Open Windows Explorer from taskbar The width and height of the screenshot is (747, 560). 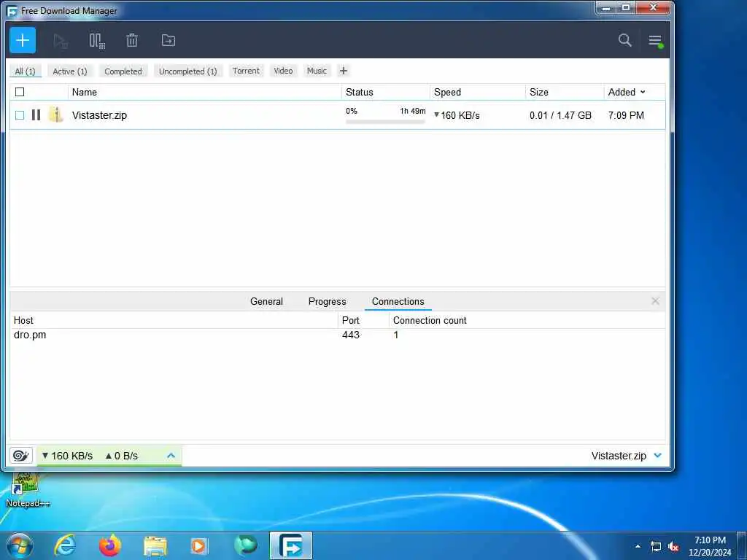click(x=155, y=546)
